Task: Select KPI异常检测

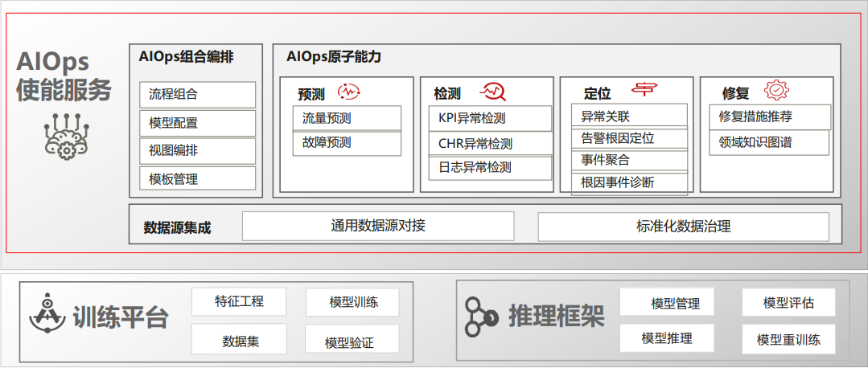Action: (x=491, y=118)
